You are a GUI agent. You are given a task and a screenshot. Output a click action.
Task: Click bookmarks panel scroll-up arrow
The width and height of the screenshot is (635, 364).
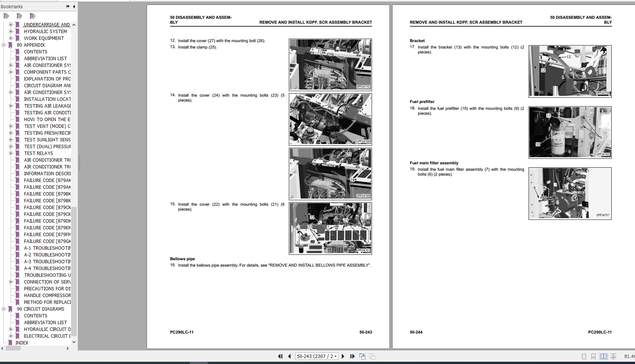[74, 25]
